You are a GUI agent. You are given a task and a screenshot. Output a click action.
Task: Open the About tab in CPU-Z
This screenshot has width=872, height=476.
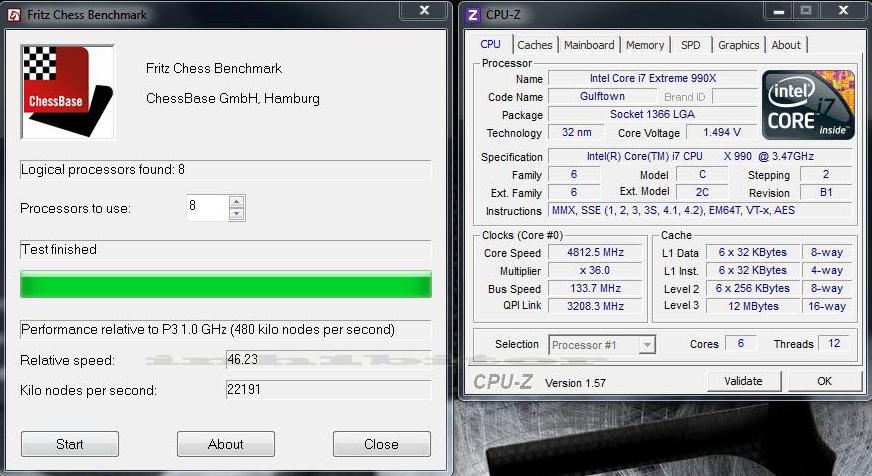[x=786, y=45]
